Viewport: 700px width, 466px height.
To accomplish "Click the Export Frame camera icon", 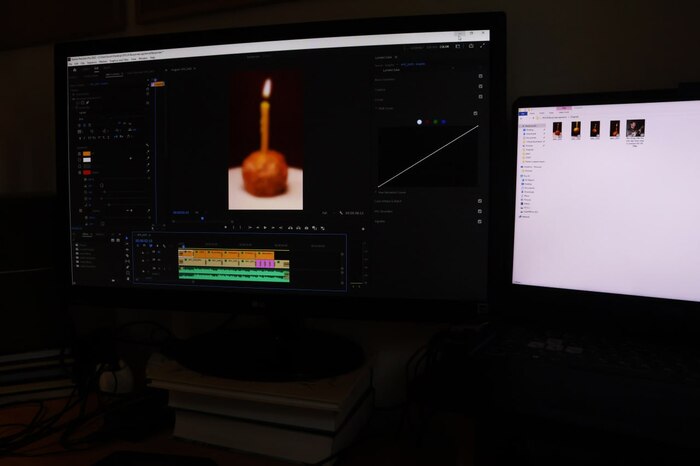I will (x=306, y=228).
